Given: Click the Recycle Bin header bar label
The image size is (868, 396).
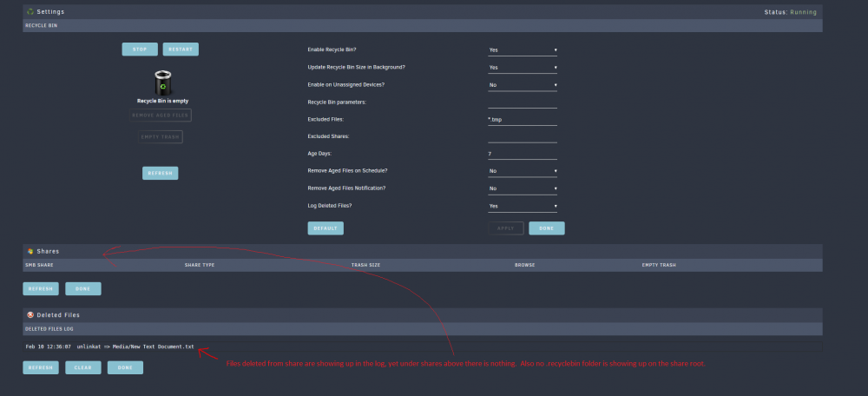Looking at the screenshot, I should pos(41,25).
